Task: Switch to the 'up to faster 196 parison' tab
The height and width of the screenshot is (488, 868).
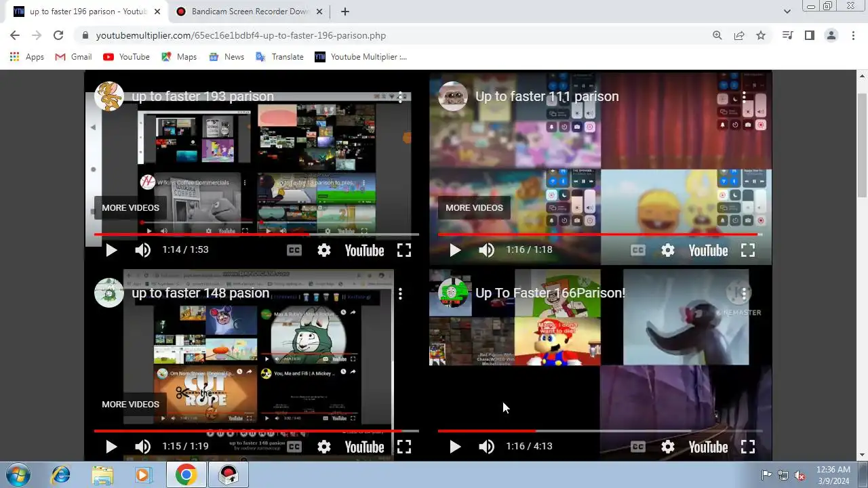Action: pos(87,12)
